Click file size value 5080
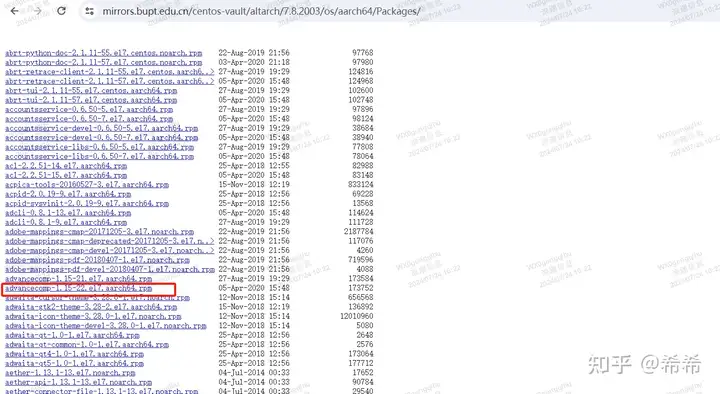The height and width of the screenshot is (394, 720). [x=365, y=326]
